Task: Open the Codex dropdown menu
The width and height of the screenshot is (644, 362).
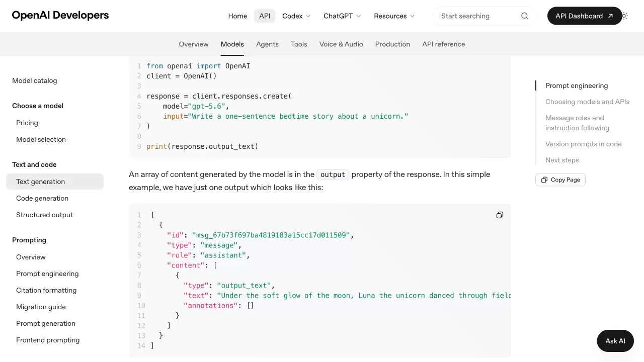Action: pos(296,16)
